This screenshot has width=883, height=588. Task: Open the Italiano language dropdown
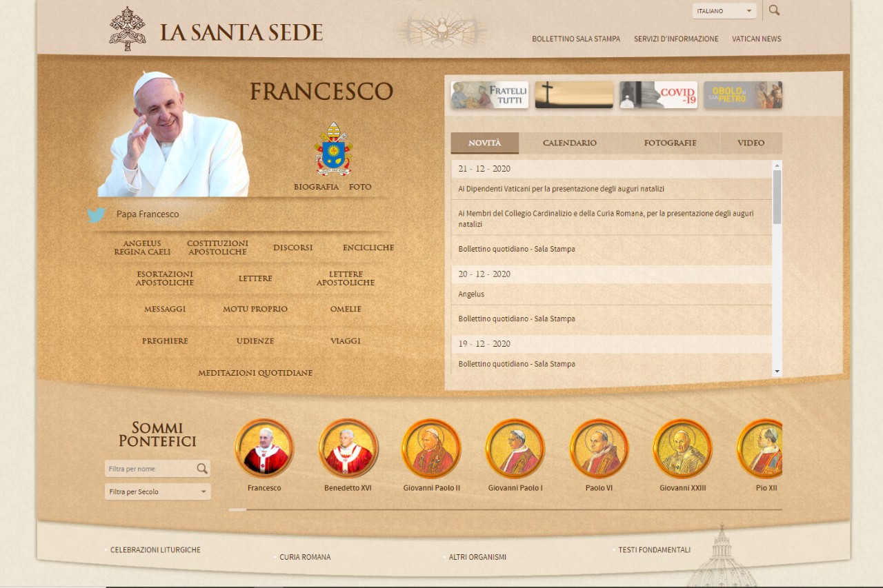[724, 10]
